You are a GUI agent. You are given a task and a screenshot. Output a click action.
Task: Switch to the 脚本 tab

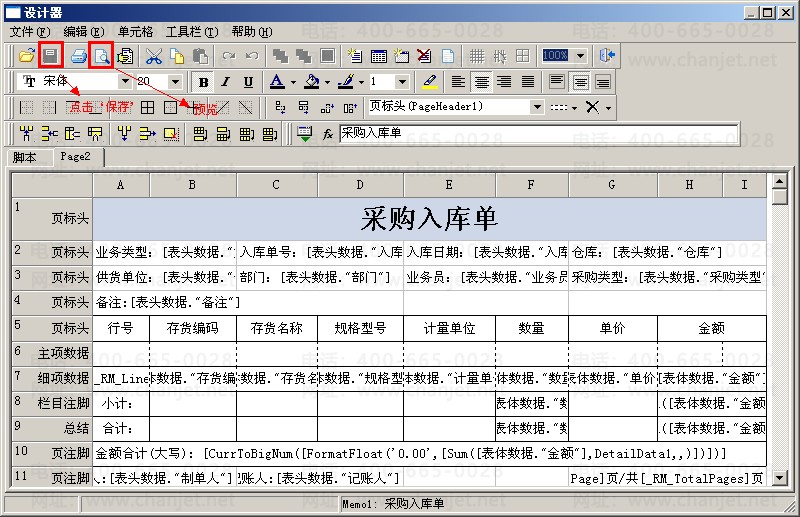(x=25, y=158)
